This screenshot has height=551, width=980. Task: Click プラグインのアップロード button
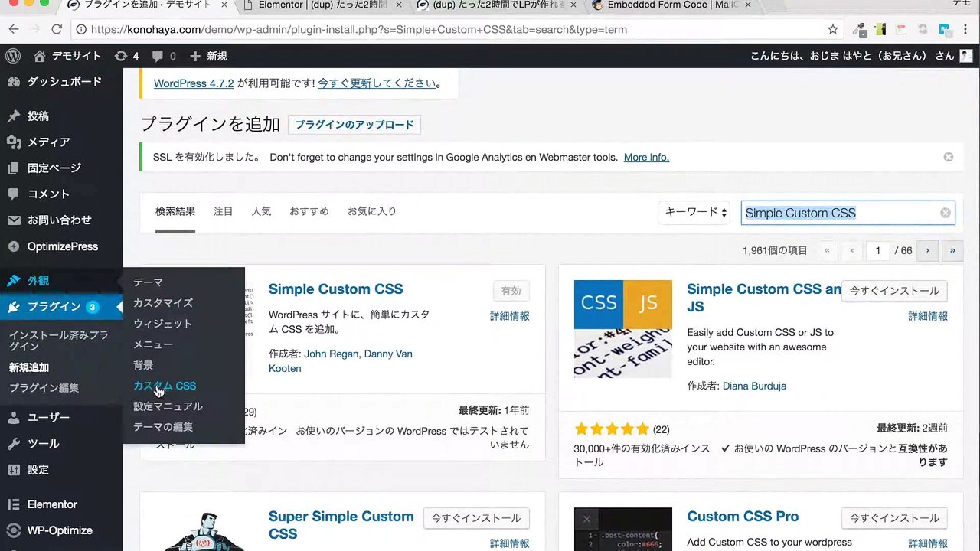tap(354, 125)
